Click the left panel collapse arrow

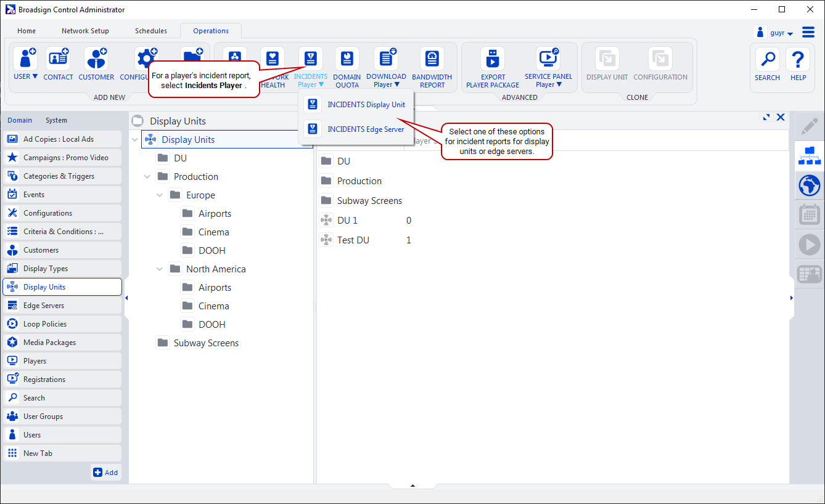[x=126, y=298]
